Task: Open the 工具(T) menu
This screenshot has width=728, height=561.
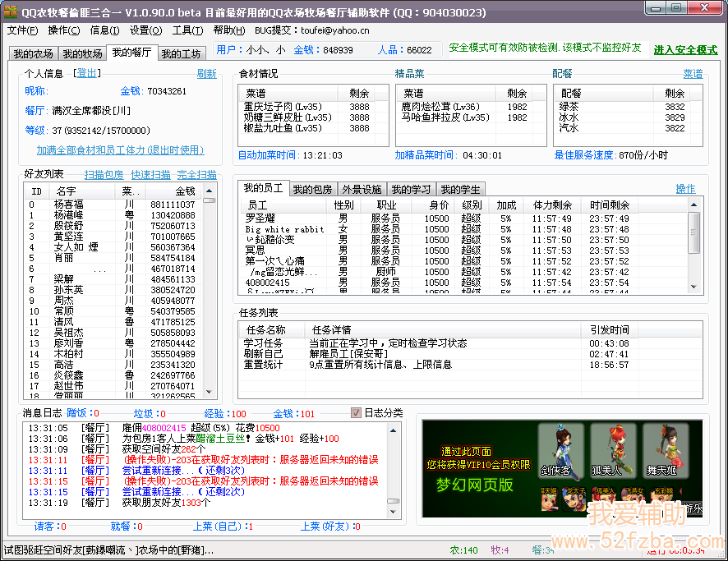Action: (187, 30)
